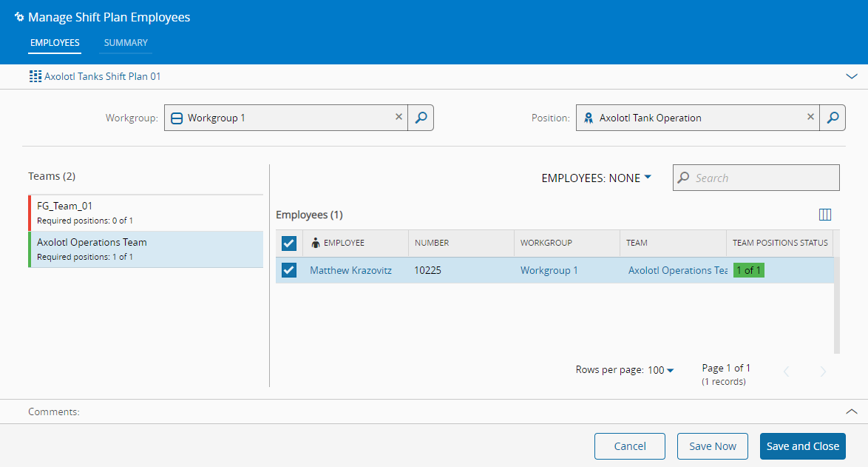Image resolution: width=868 pixels, height=467 pixels.
Task: Select the EMPLOYEES tab
Action: (55, 43)
